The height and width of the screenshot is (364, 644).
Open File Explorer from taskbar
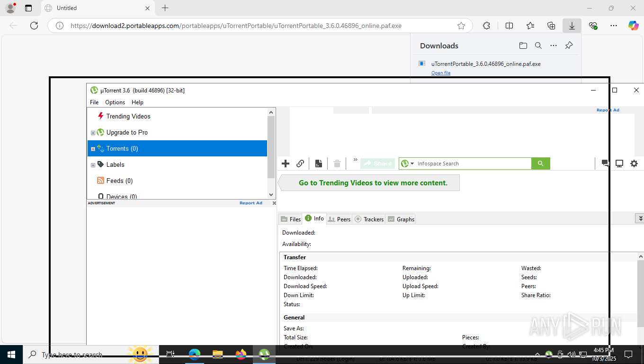pos(218,355)
